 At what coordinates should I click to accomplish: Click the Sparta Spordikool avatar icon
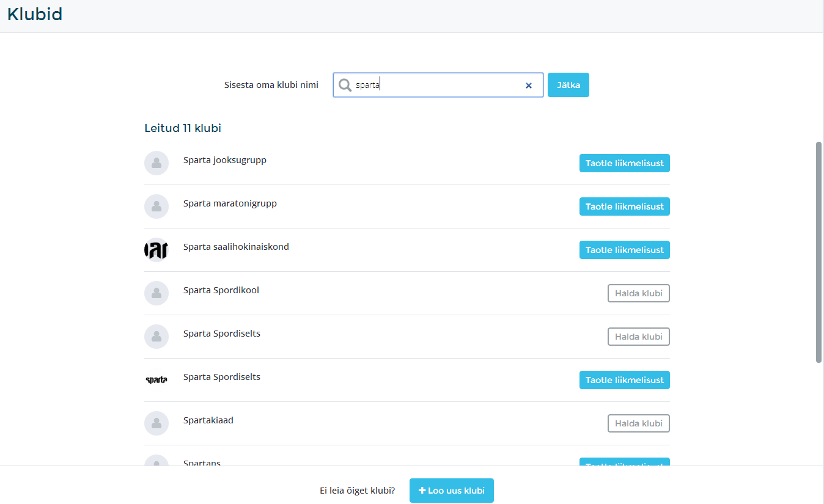pyautogui.click(x=156, y=293)
